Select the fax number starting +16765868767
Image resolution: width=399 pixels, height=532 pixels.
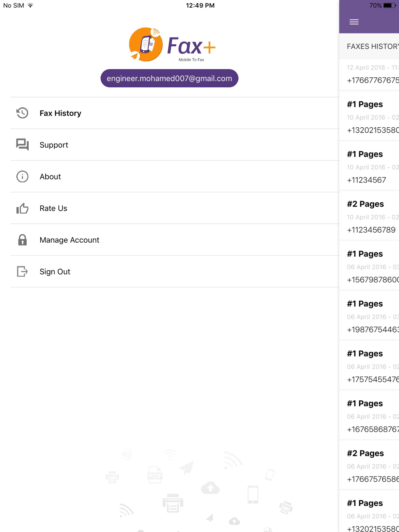tap(373, 429)
